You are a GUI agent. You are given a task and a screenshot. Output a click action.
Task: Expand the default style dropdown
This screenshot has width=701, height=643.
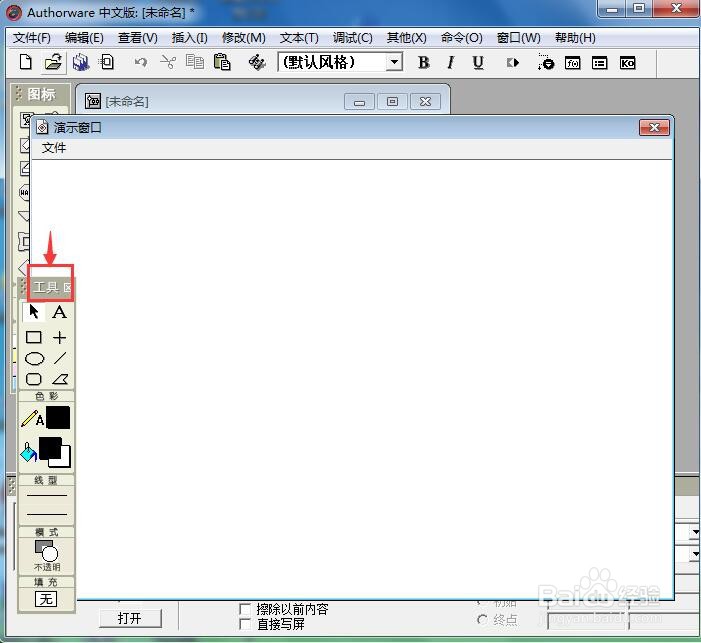[394, 62]
